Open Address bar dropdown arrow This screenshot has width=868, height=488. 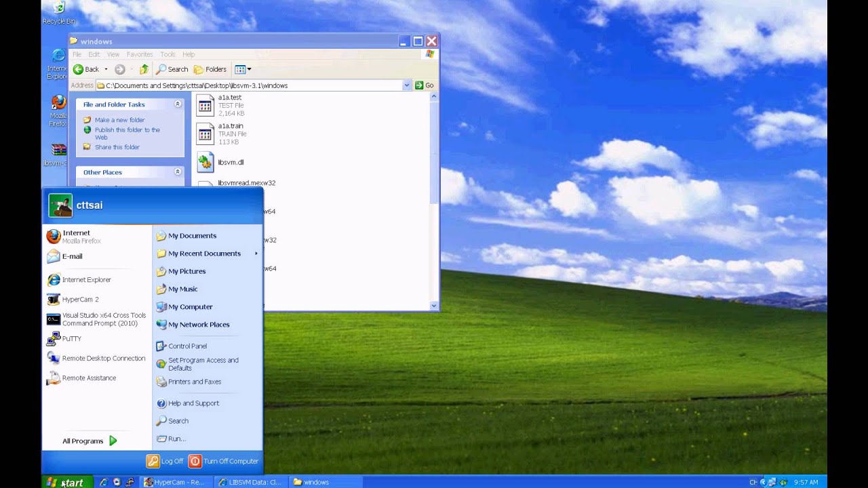pyautogui.click(x=407, y=85)
